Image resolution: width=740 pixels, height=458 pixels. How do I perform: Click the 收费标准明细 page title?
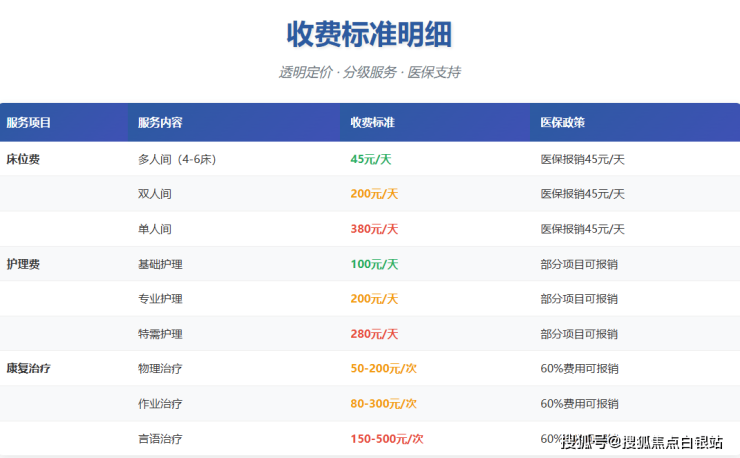pos(369,34)
